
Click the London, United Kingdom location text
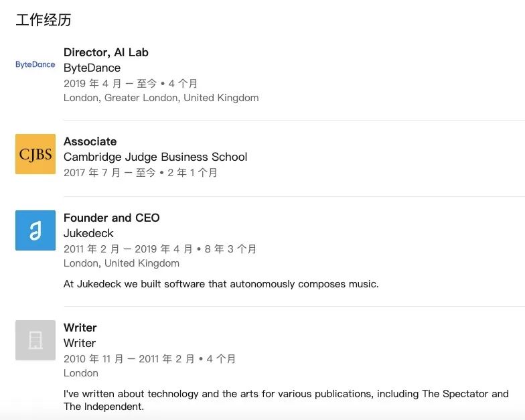[121, 263]
